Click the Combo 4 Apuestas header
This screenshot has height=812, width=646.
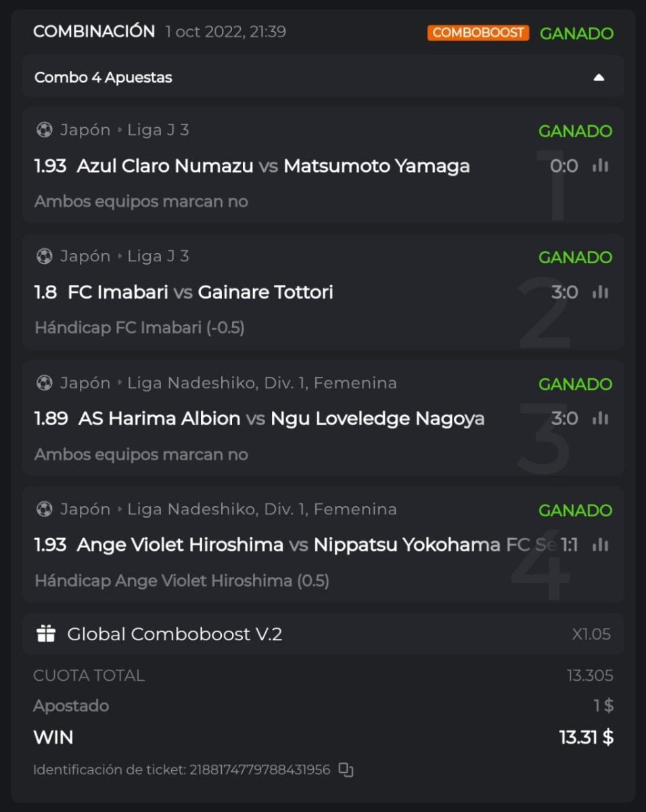[x=103, y=77]
